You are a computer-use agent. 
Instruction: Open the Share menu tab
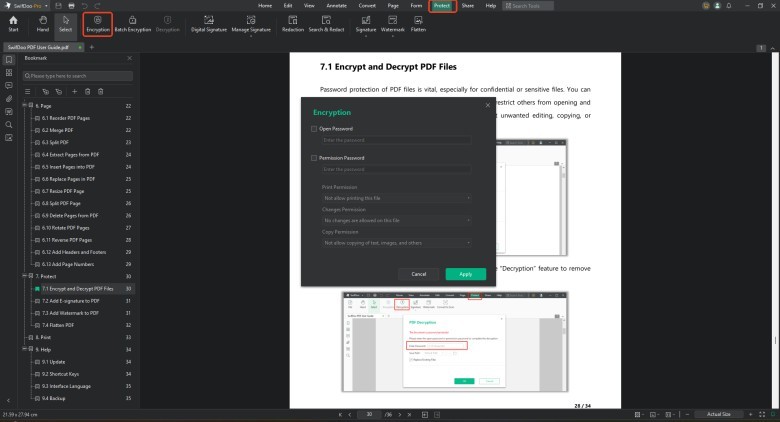[x=468, y=5]
